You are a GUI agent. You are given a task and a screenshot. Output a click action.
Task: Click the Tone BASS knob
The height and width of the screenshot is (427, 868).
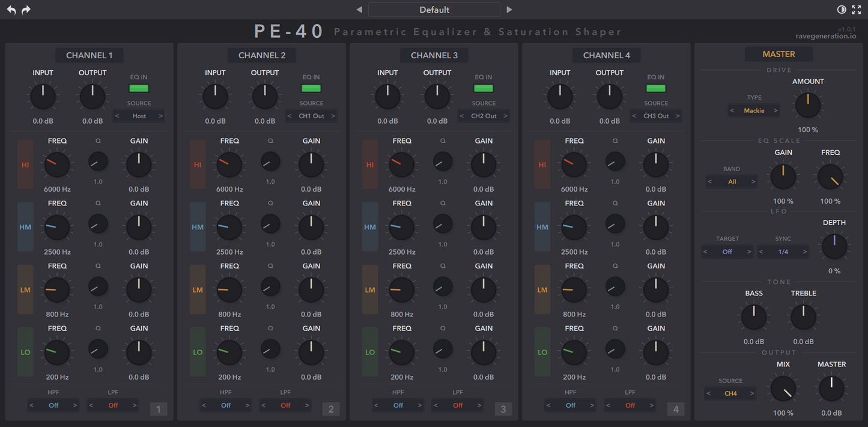[754, 317]
